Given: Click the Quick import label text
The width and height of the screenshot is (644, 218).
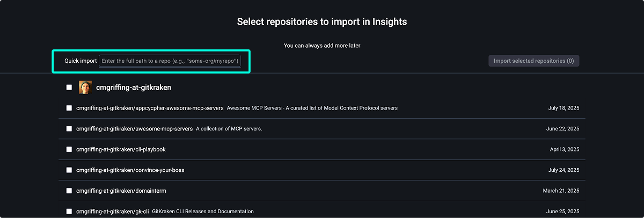Looking at the screenshot, I should (x=80, y=61).
